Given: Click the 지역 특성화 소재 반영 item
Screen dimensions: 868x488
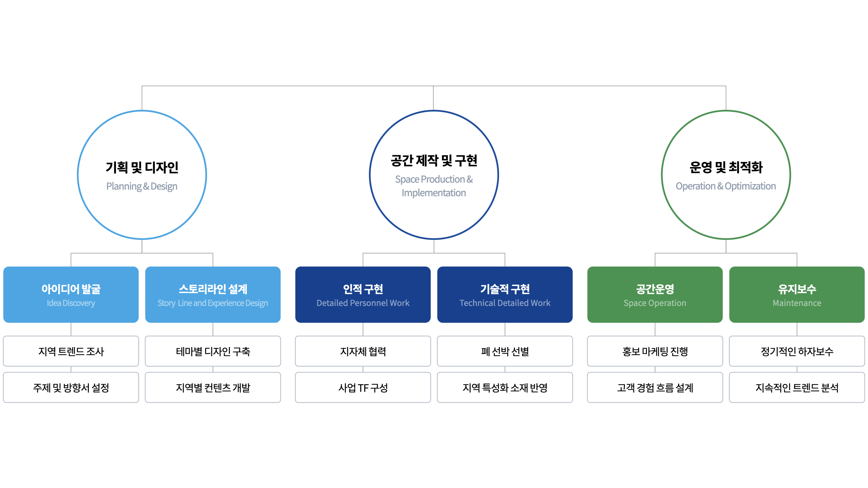Looking at the screenshot, I should coord(505,387).
